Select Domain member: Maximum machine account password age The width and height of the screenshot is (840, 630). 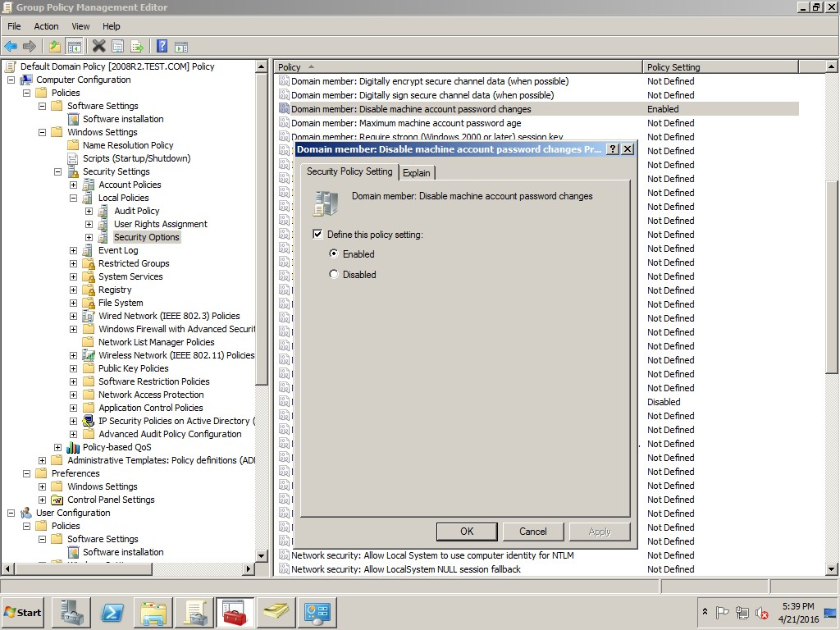(x=406, y=123)
